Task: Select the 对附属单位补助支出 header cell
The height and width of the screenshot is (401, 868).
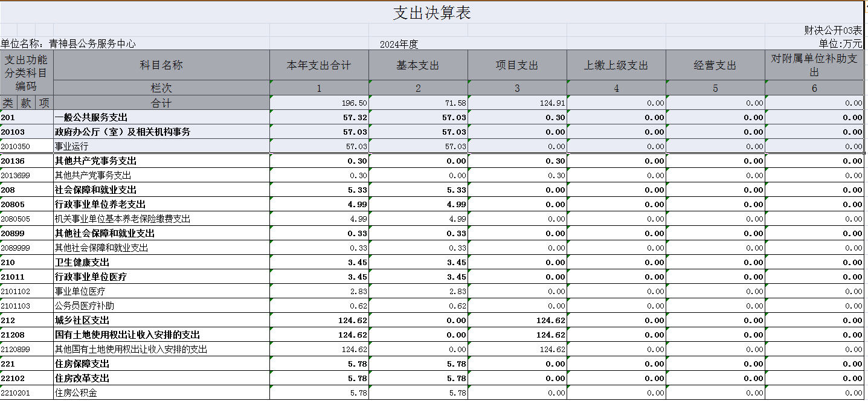Action: 814,65
